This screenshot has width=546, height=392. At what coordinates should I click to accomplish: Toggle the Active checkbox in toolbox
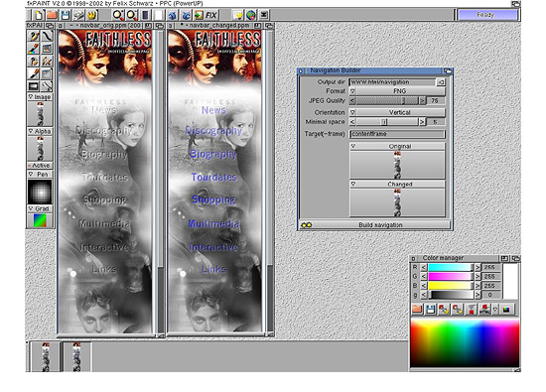point(40,166)
